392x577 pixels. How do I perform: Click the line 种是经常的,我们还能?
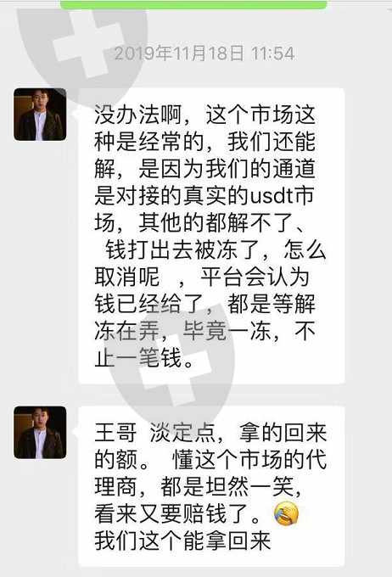click(204, 142)
